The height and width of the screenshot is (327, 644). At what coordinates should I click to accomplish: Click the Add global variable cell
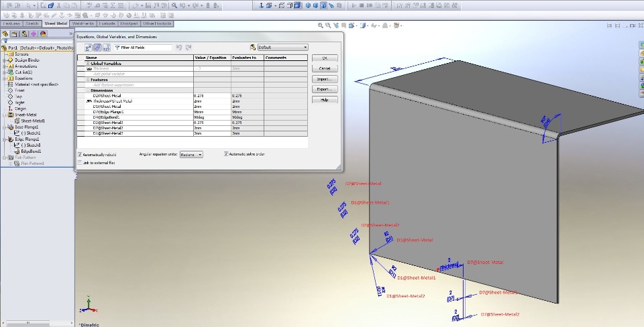pos(139,74)
